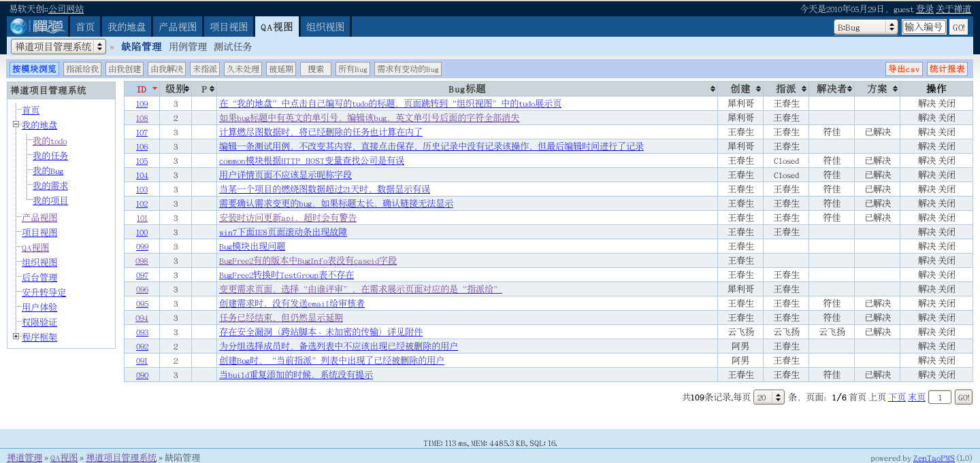This screenshot has height=463, width=980.
Task: Click the page number input field
Action: click(x=940, y=397)
